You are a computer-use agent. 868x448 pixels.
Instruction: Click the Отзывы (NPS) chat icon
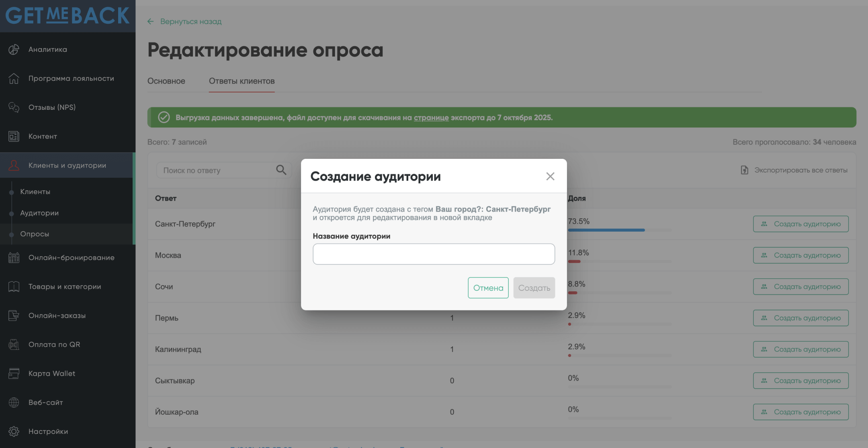point(14,107)
